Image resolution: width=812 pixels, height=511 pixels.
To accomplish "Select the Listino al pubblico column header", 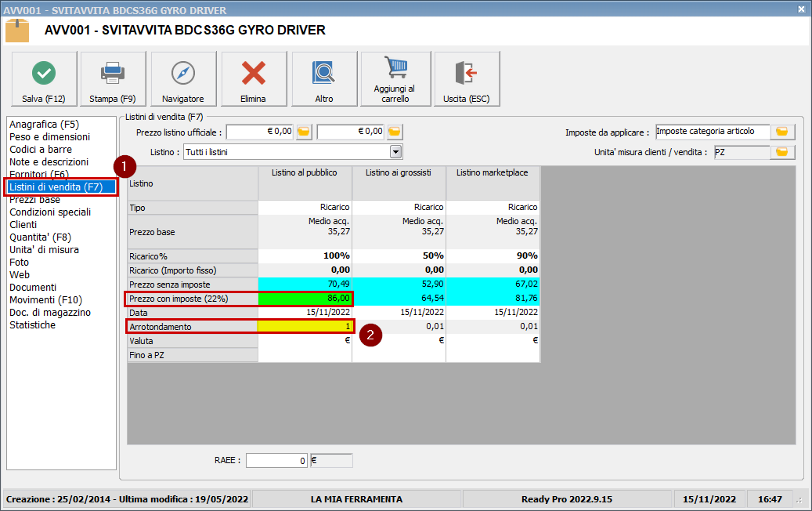I will pos(305,183).
